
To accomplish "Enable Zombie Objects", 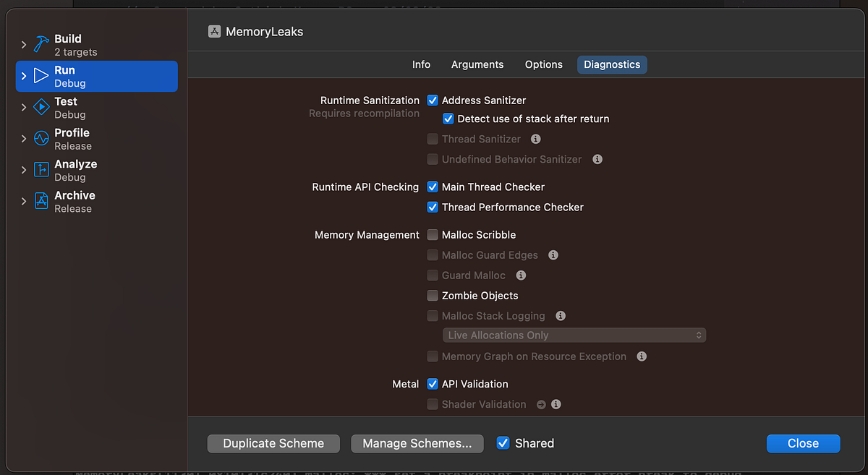I will (432, 296).
